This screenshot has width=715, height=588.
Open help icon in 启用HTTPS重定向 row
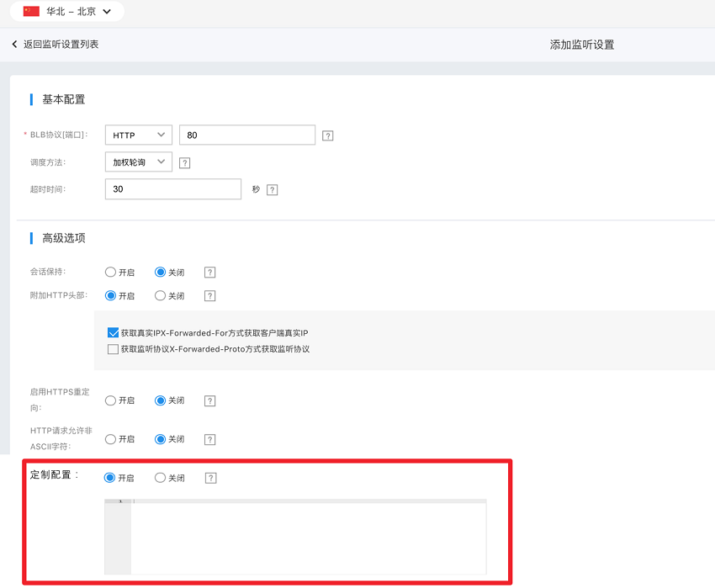(x=209, y=401)
